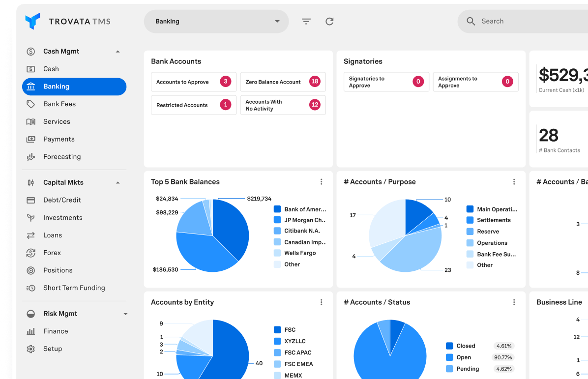588x379 pixels.
Task: Select the Forecasting sidebar icon
Action: click(30, 156)
